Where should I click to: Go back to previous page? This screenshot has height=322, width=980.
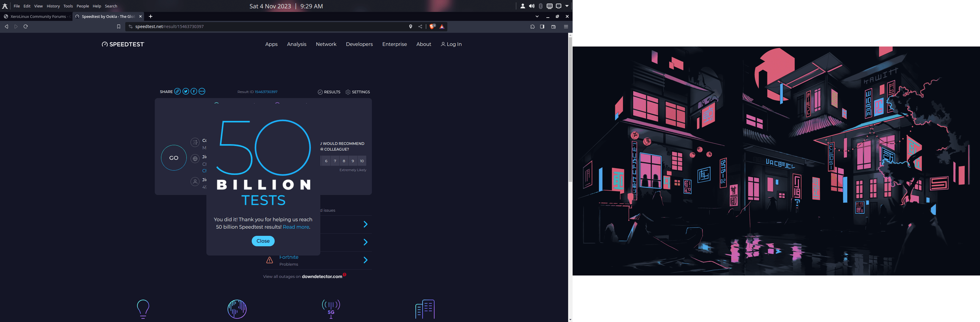(x=7, y=27)
